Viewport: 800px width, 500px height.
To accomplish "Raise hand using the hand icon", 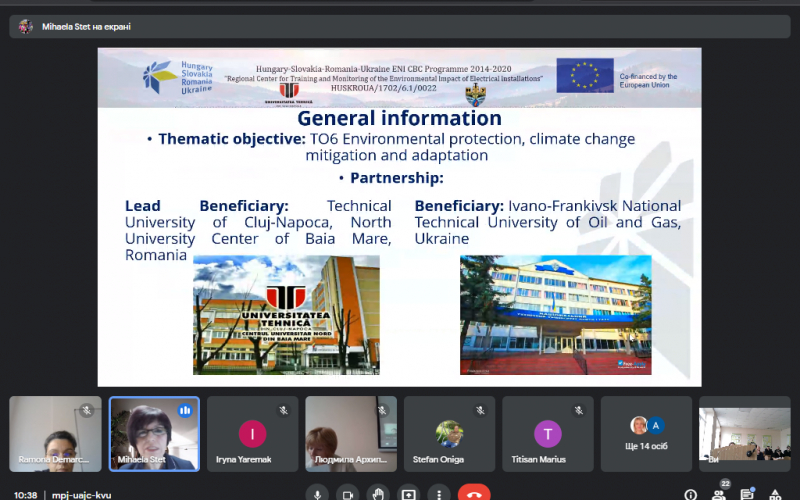I will [x=378, y=494].
